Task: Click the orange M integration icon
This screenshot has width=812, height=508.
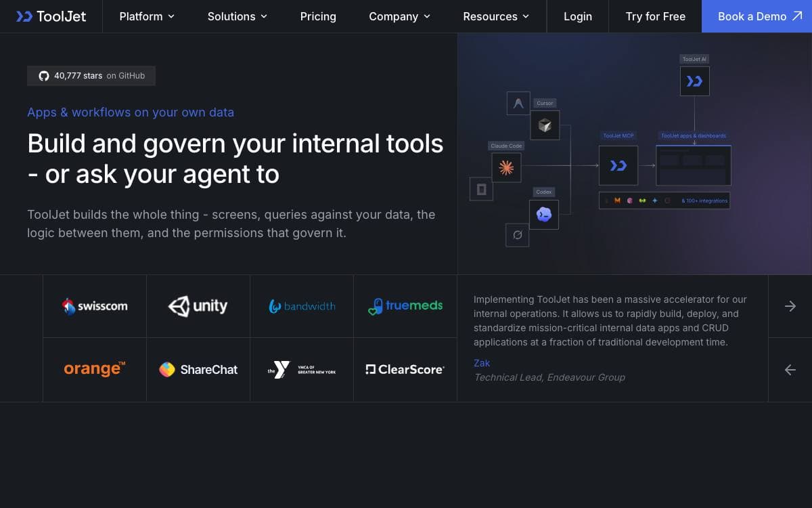Action: tap(617, 200)
